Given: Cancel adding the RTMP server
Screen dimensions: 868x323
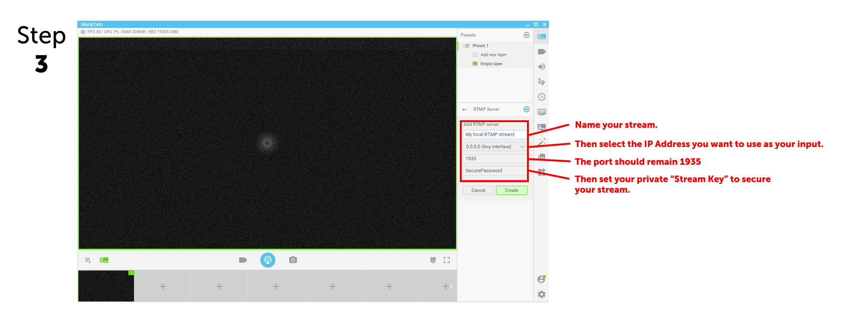Looking at the screenshot, I should [x=478, y=190].
